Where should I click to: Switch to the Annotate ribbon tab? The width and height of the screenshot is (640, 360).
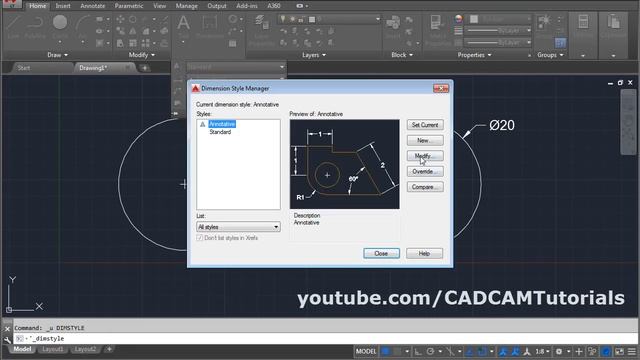93,6
